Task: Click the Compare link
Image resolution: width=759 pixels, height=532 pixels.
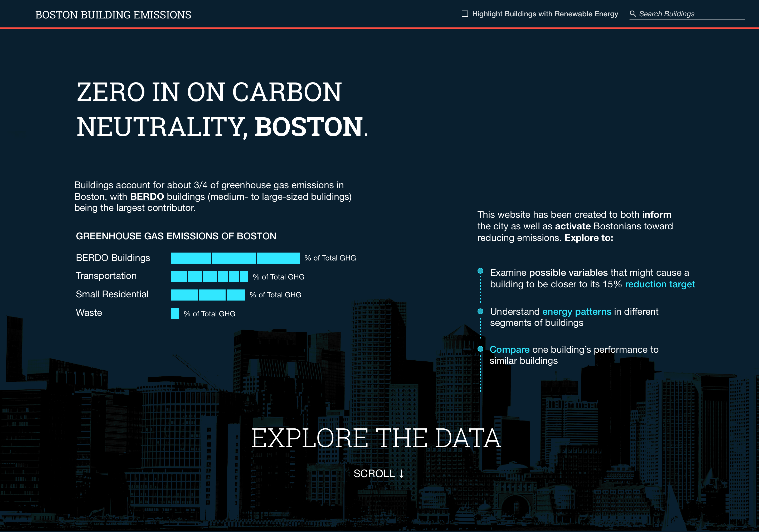Action: click(509, 350)
